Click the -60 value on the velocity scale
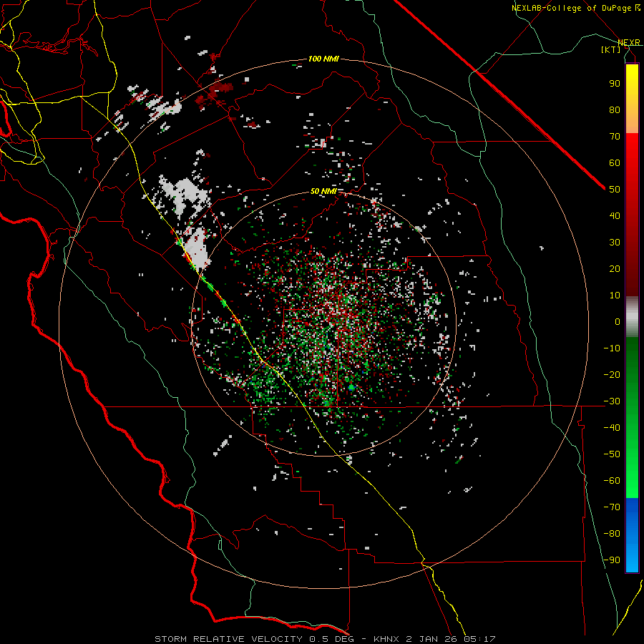 (612, 481)
